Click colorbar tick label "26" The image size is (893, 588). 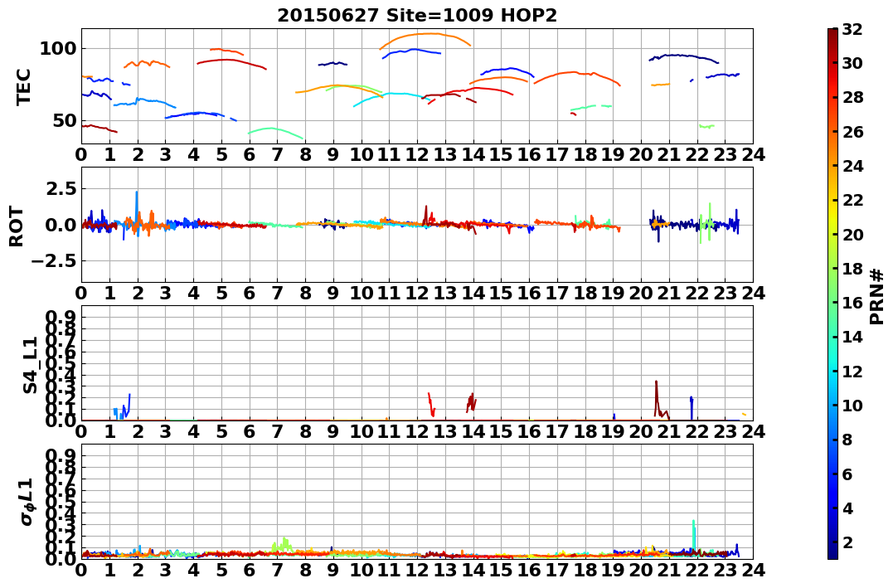(852, 132)
